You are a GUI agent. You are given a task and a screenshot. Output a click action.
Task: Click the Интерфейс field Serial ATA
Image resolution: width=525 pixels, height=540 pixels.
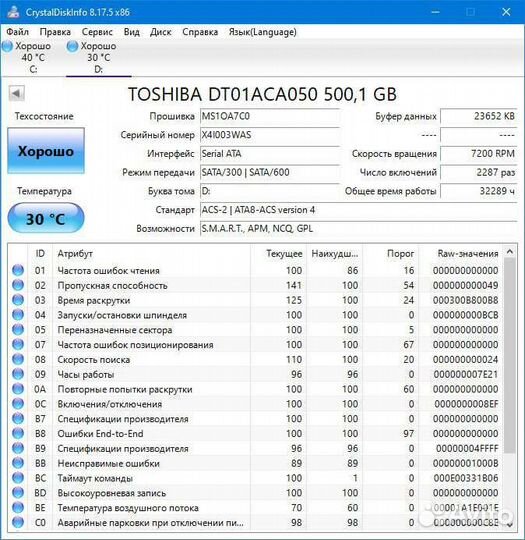[x=270, y=154]
